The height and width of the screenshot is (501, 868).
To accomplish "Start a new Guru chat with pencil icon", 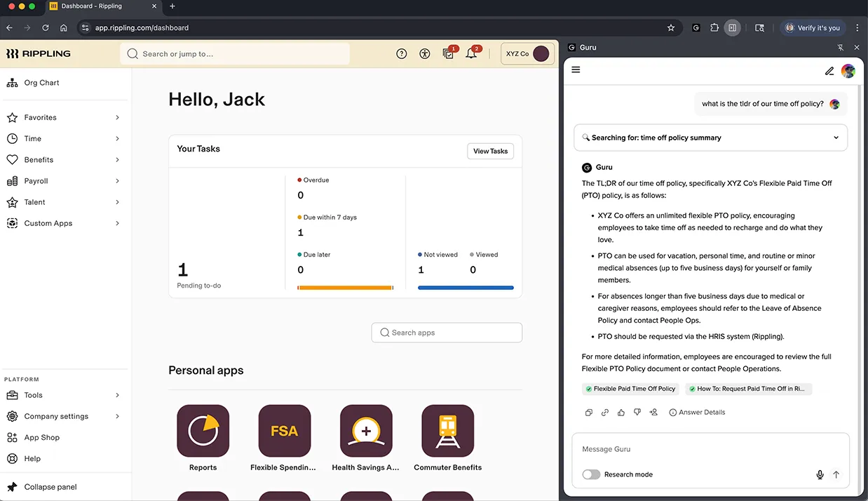I will pyautogui.click(x=829, y=71).
